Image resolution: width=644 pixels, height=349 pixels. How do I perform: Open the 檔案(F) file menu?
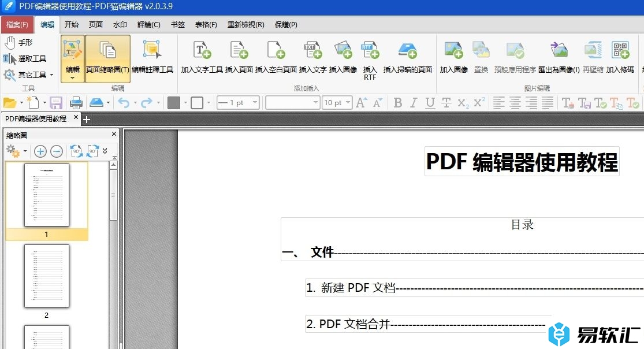[17, 25]
